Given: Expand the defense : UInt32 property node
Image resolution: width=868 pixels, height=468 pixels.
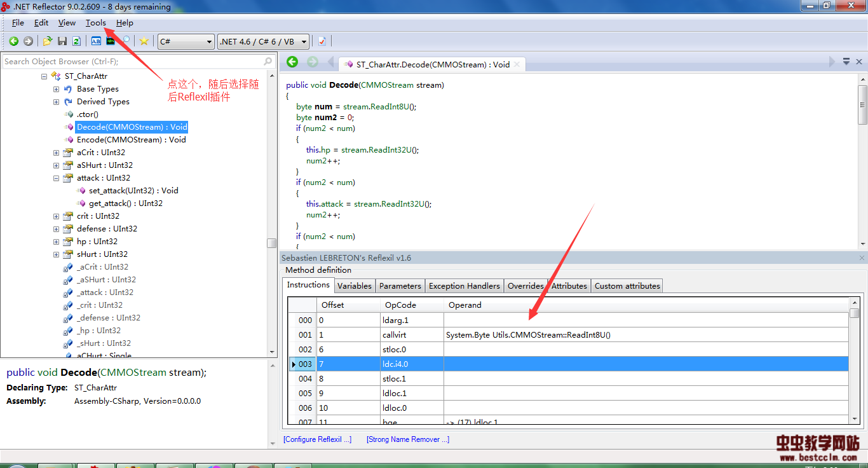Looking at the screenshot, I should tap(56, 229).
